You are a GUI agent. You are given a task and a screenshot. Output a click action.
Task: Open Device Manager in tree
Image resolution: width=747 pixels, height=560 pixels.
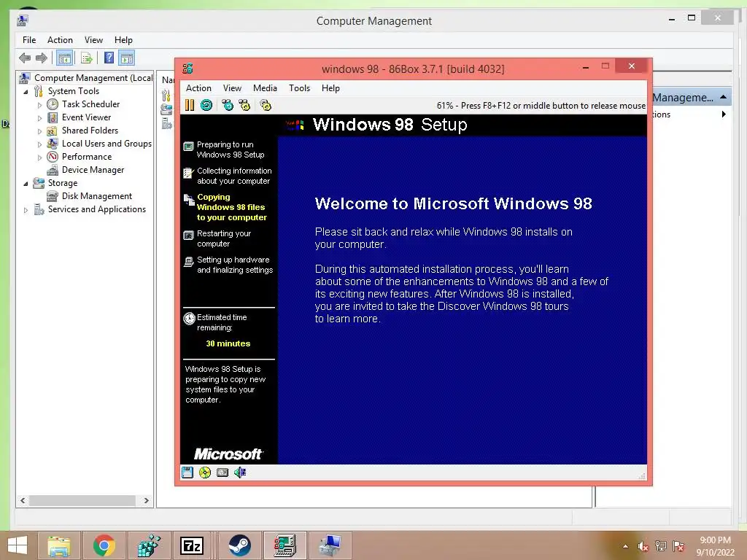pyautogui.click(x=93, y=170)
